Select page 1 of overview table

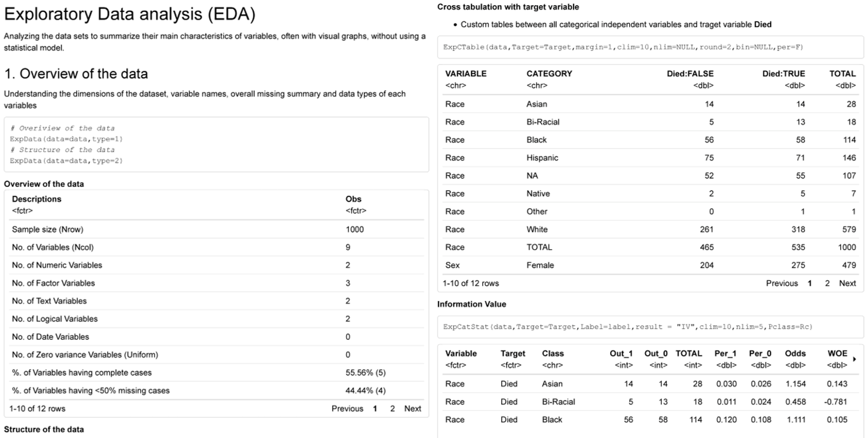coord(375,409)
